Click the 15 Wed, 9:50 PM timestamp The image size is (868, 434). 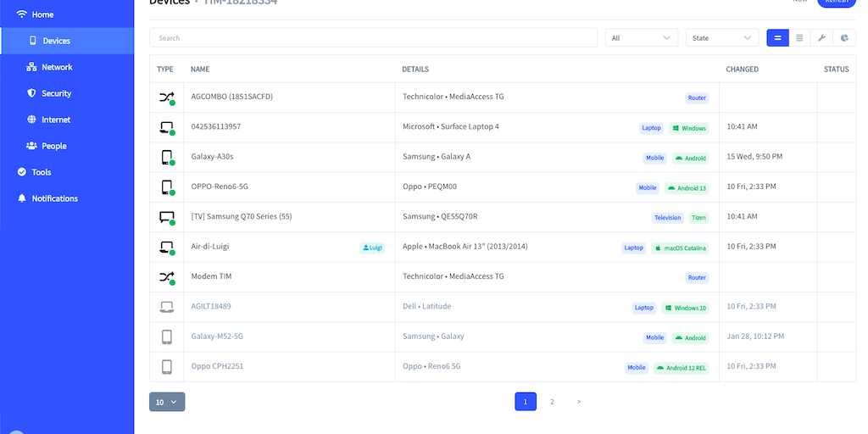tap(754, 157)
